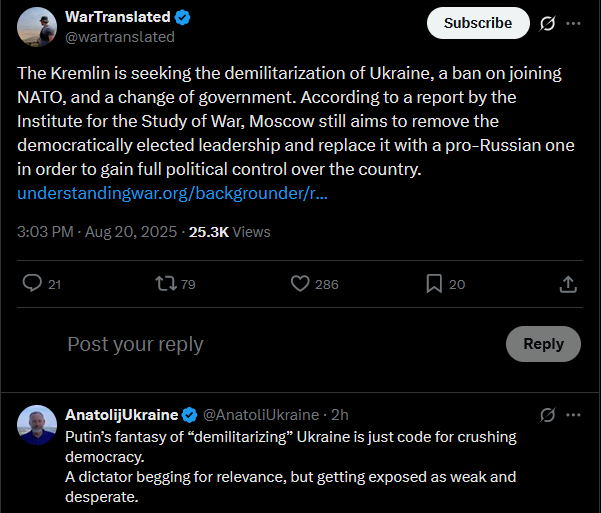
Task: Like the post with heart icon
Action: 300,284
